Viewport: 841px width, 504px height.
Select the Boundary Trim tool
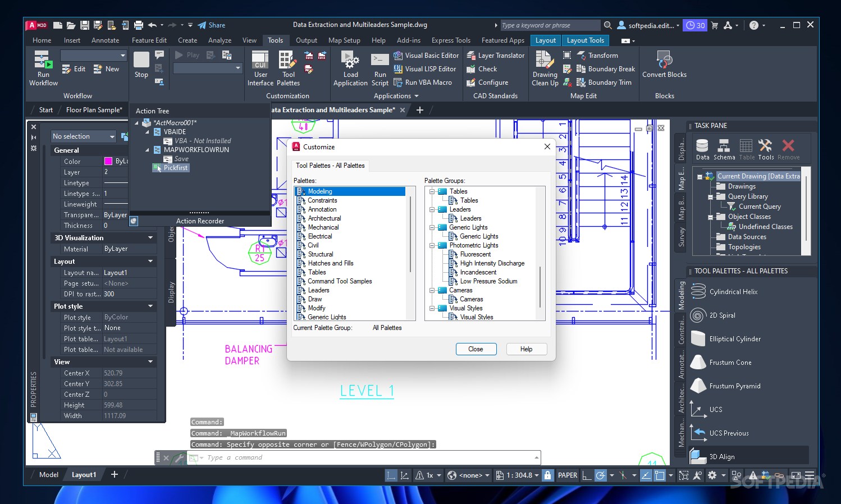click(604, 83)
